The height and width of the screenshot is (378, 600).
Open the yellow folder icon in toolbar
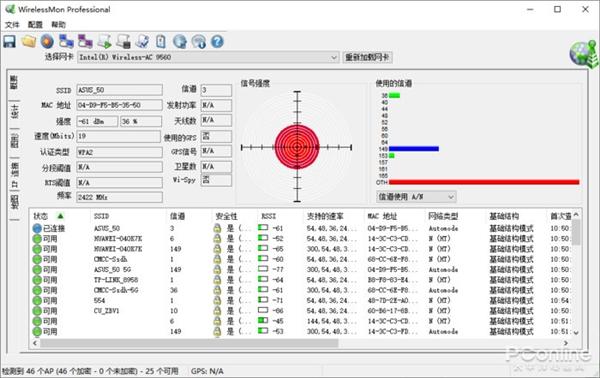[x=29, y=41]
